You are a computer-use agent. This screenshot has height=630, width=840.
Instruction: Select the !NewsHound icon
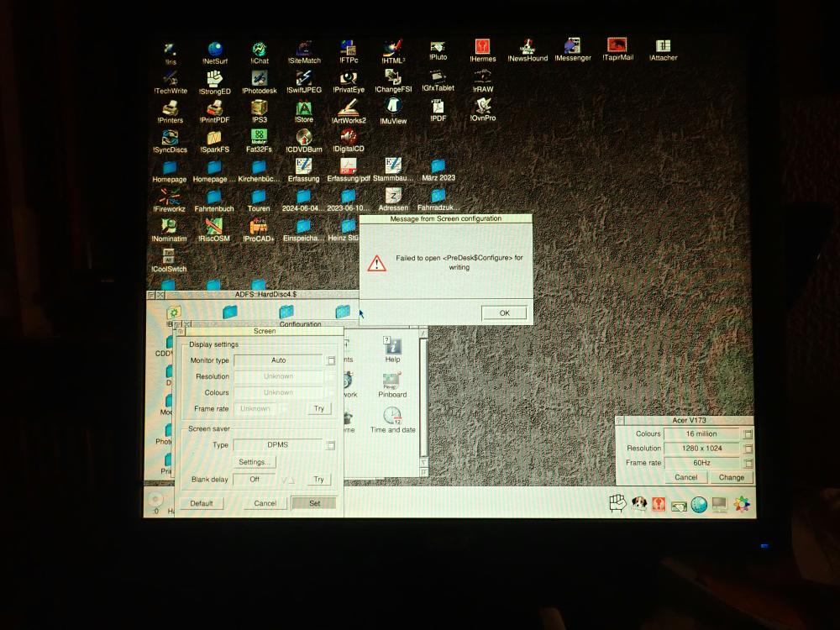click(528, 50)
